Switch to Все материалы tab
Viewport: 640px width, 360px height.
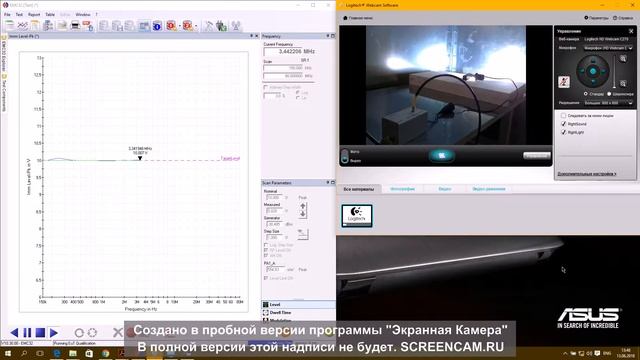point(359,189)
